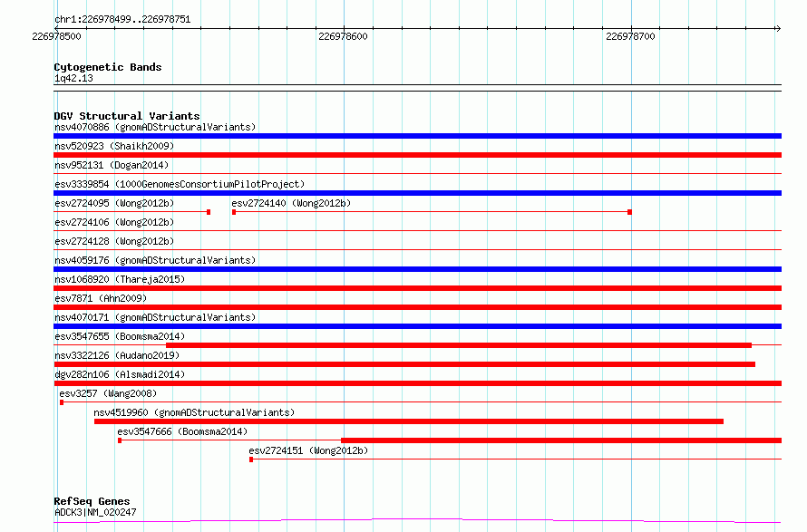
Task: Click the 226978600 ruler position
Action: pos(343,36)
